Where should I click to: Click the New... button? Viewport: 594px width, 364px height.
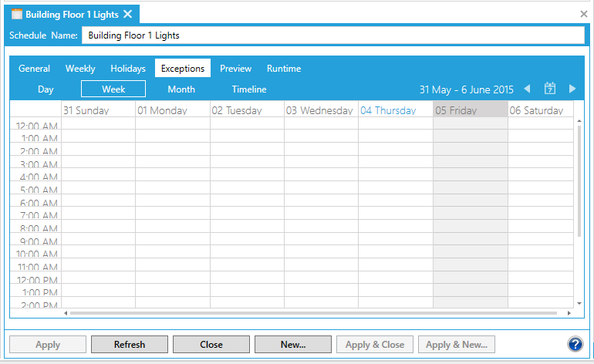[293, 345]
